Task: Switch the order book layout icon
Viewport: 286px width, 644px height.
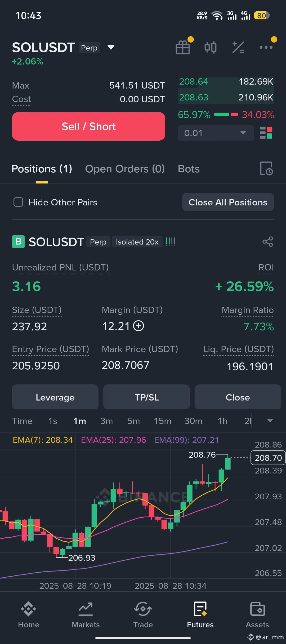Action: click(266, 133)
